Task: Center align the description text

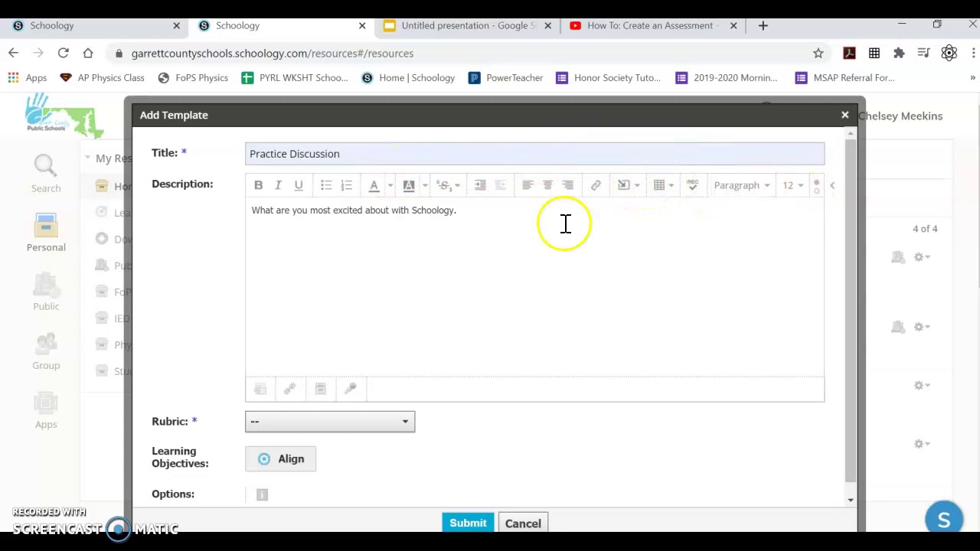Action: [547, 185]
